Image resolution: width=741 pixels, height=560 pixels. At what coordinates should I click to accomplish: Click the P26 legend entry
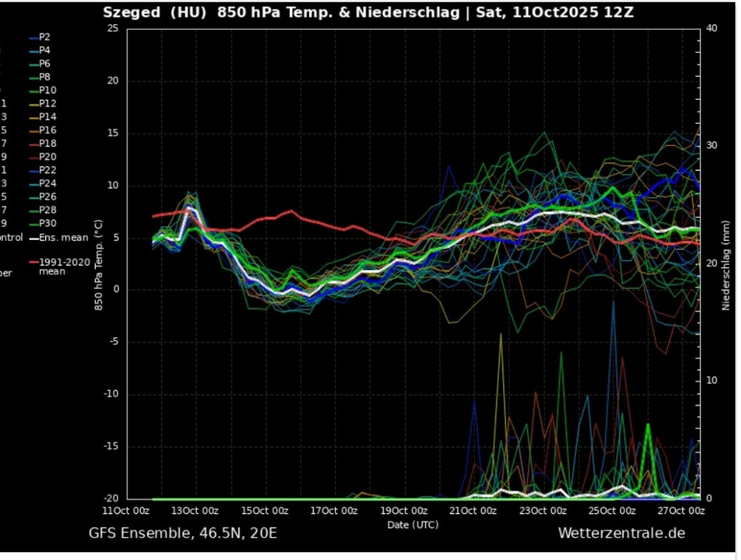click(x=47, y=197)
